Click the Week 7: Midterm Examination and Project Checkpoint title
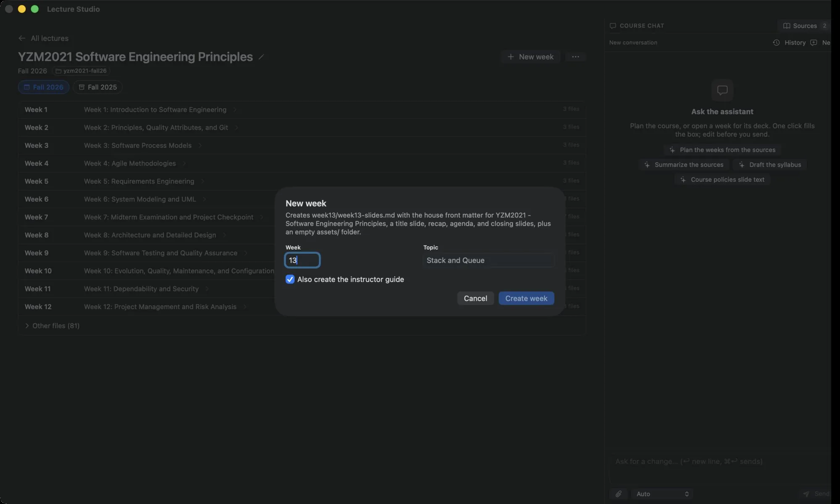The height and width of the screenshot is (504, 840). click(x=168, y=217)
